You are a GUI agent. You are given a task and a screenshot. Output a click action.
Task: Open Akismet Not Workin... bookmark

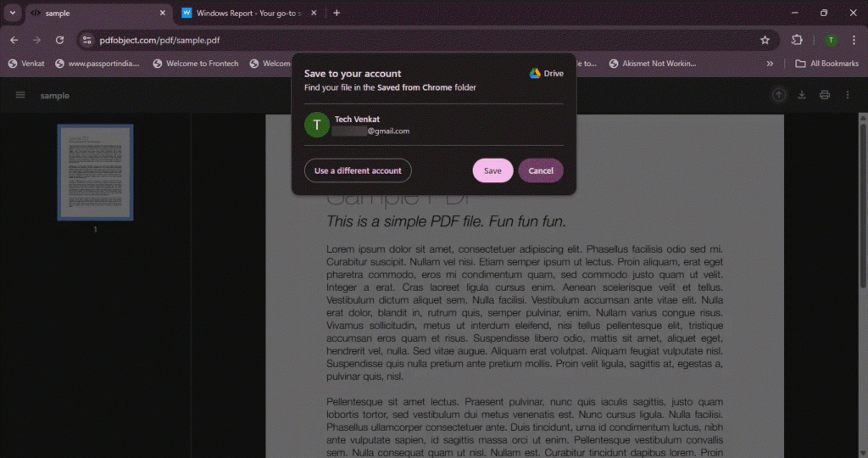pos(652,64)
